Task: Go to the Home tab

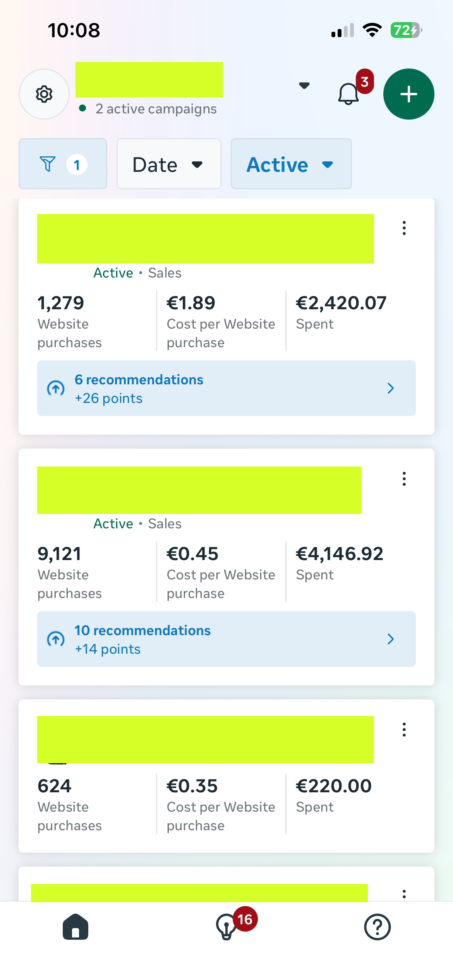Action: (x=75, y=927)
